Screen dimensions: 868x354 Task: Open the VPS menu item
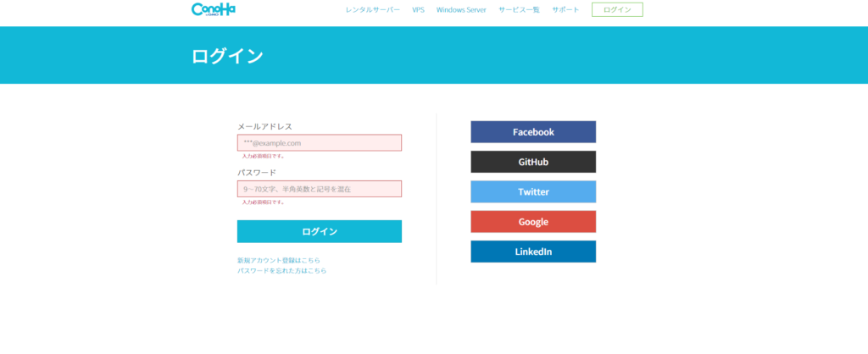[418, 10]
